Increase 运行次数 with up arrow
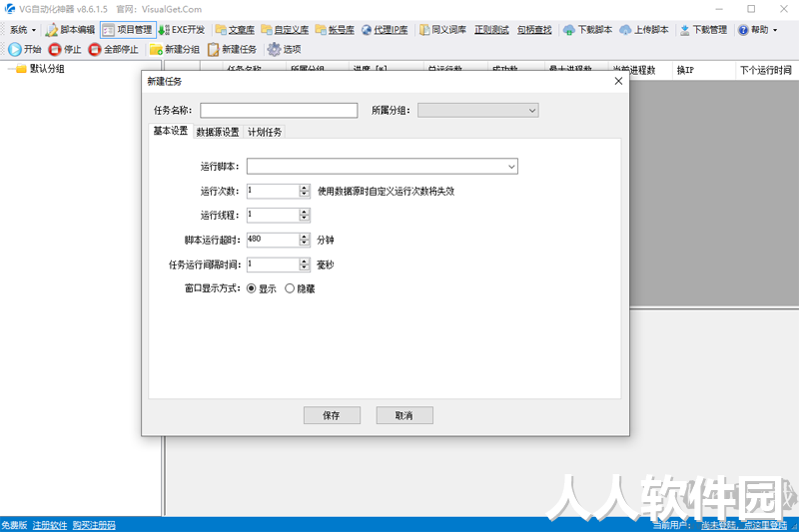 click(x=305, y=188)
